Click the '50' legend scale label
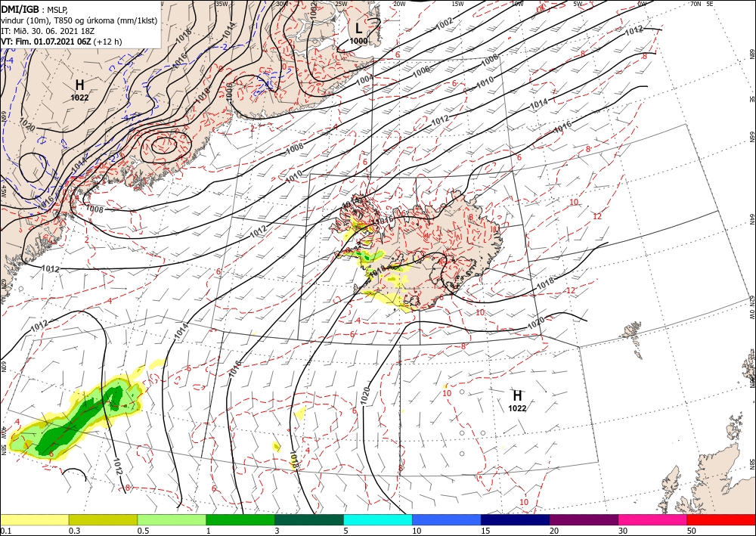The width and height of the screenshot is (756, 536). pyautogui.click(x=692, y=531)
